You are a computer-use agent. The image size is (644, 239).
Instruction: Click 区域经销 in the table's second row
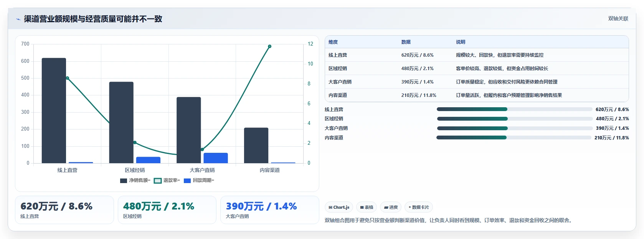click(338, 69)
